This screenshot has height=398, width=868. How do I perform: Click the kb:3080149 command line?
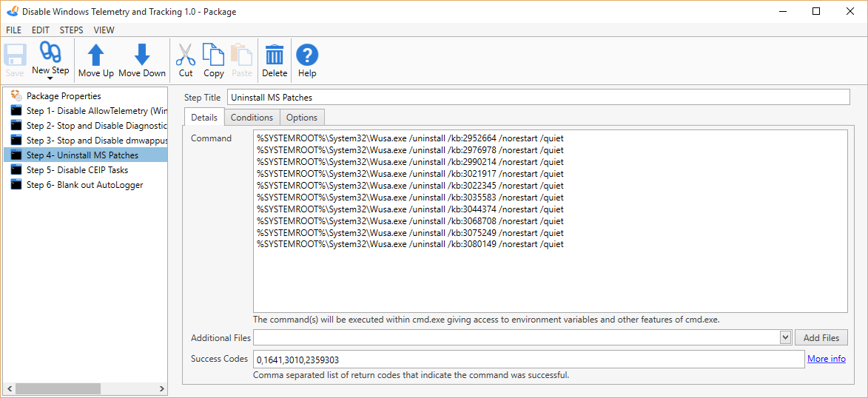pyautogui.click(x=410, y=244)
